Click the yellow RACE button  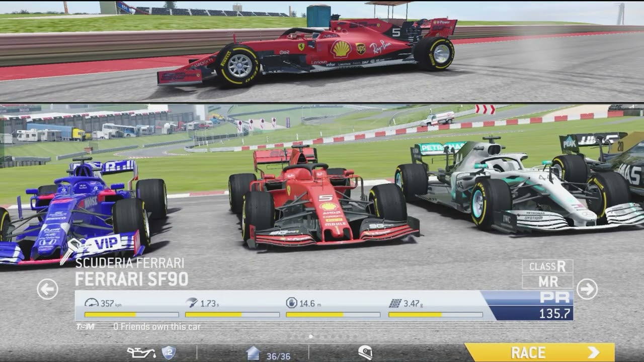click(540, 352)
